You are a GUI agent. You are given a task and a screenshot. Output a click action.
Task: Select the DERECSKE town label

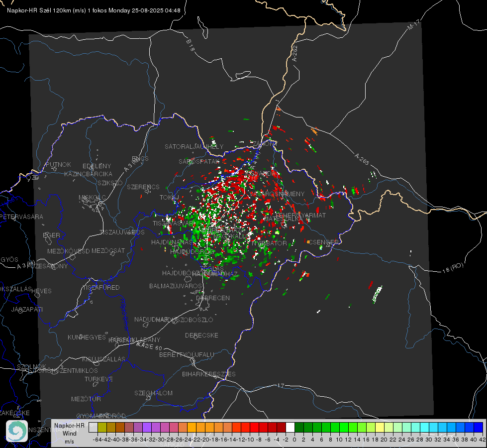pos(201,335)
